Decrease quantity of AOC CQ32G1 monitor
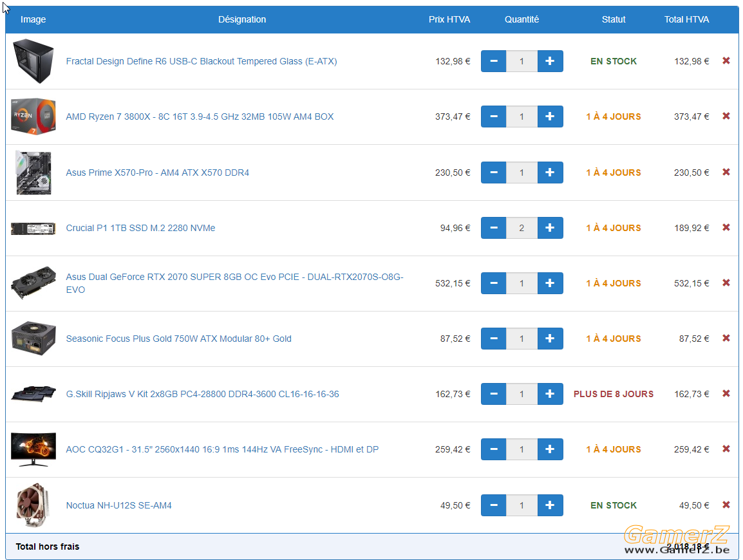Screen dimensions: 743x560 [493, 450]
